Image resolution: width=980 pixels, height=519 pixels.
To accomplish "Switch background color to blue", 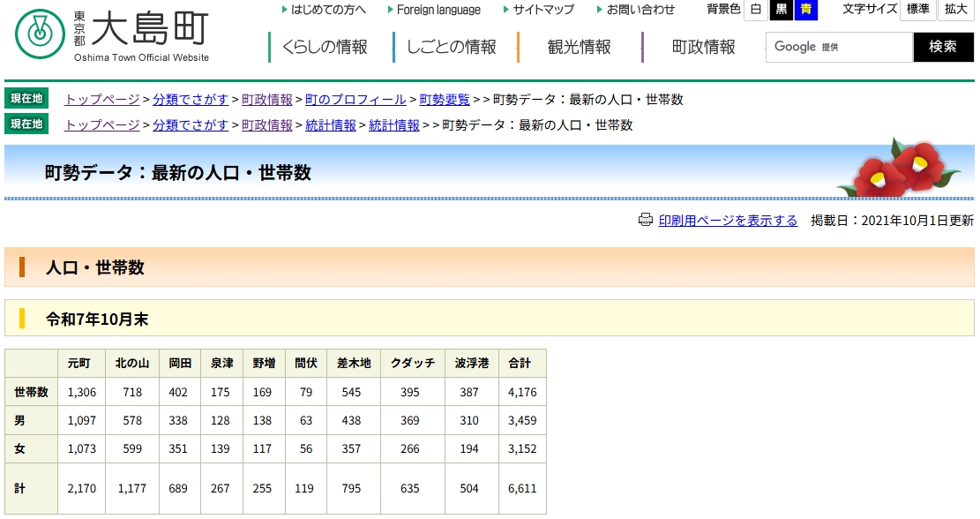I will point(805,10).
